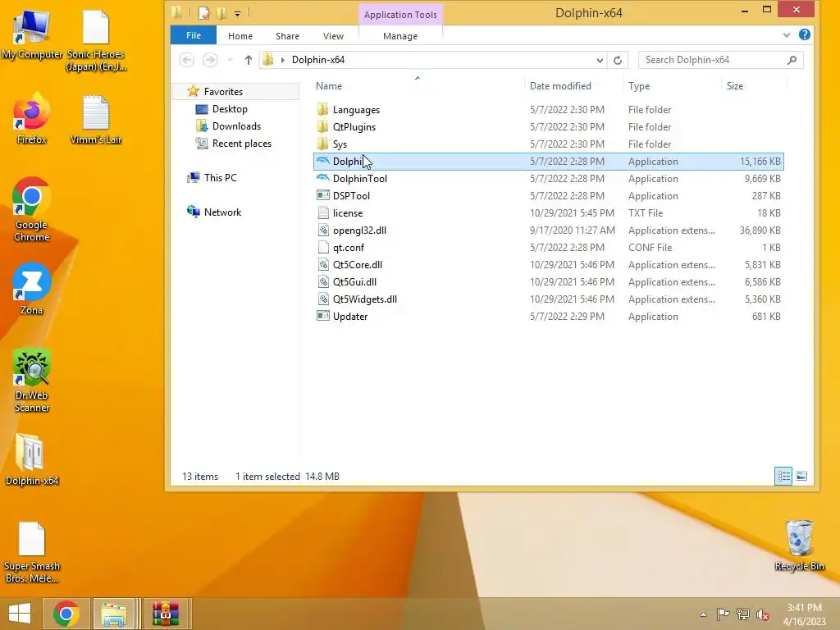The image size is (840, 630).
Task: Select the DolphinTool application
Action: pyautogui.click(x=549, y=178)
